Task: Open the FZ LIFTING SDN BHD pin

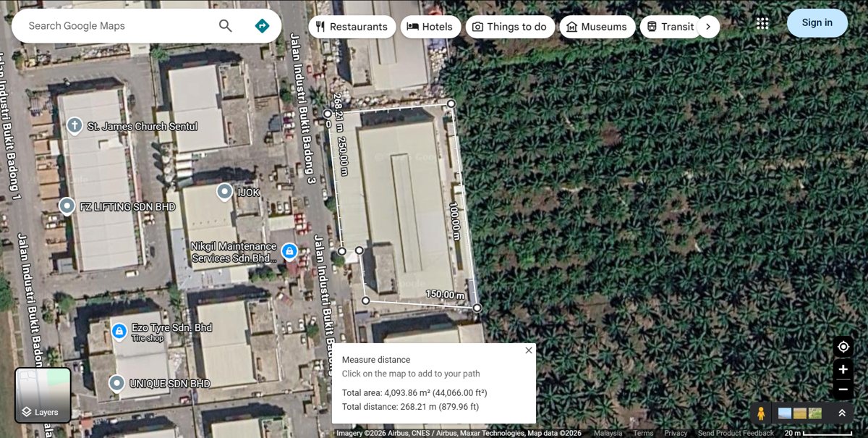Action: [67, 207]
